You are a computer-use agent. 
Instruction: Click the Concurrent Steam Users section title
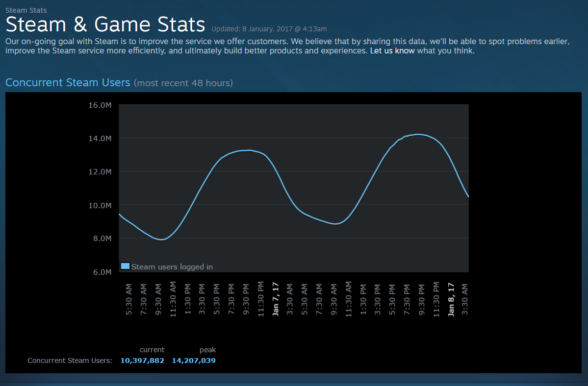tap(68, 82)
